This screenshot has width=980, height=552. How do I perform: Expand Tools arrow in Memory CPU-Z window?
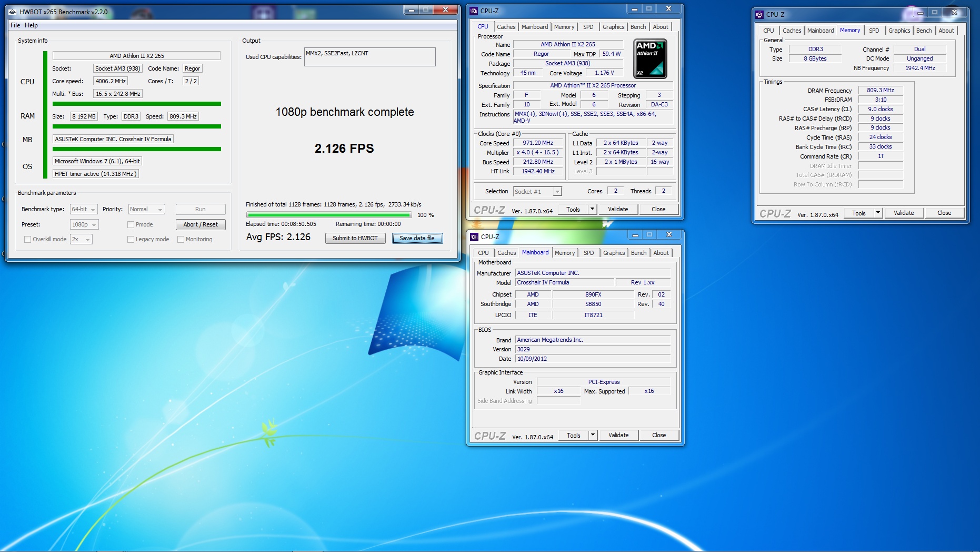click(x=878, y=213)
